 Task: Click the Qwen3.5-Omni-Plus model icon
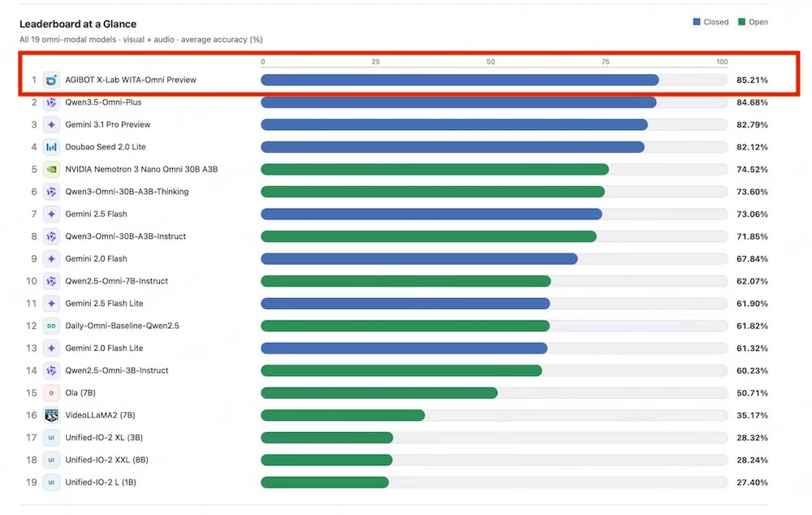point(51,102)
